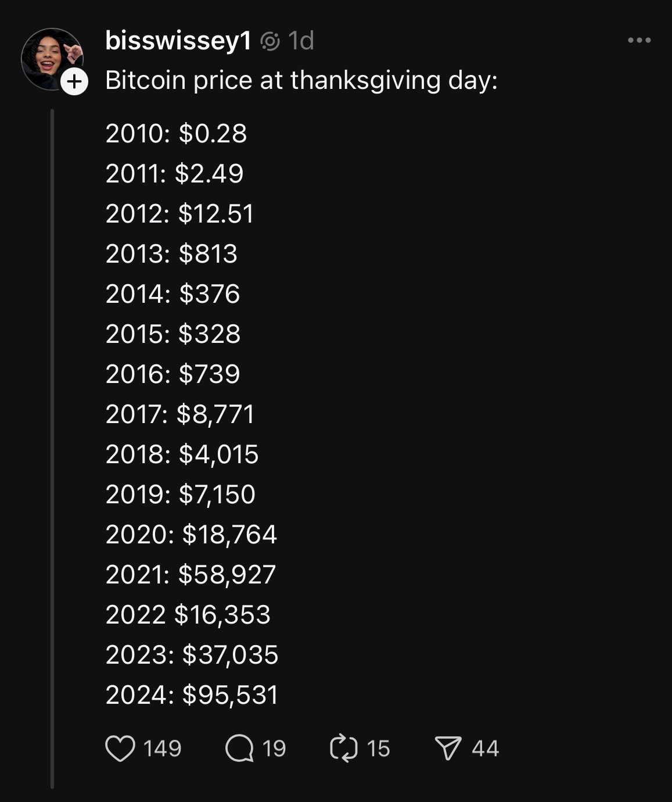
Task: Tap the 2024: $95,531 line
Action: [x=192, y=694]
